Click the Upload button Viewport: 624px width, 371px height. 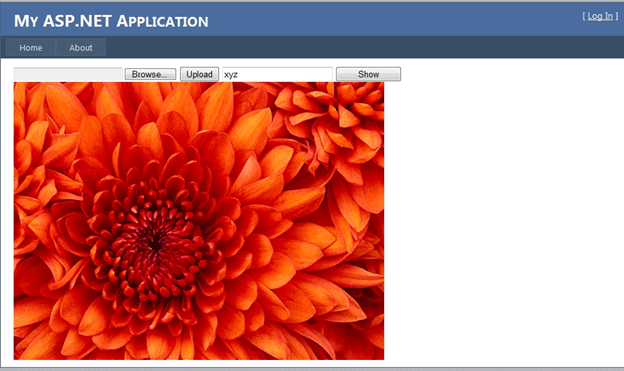[x=199, y=74]
